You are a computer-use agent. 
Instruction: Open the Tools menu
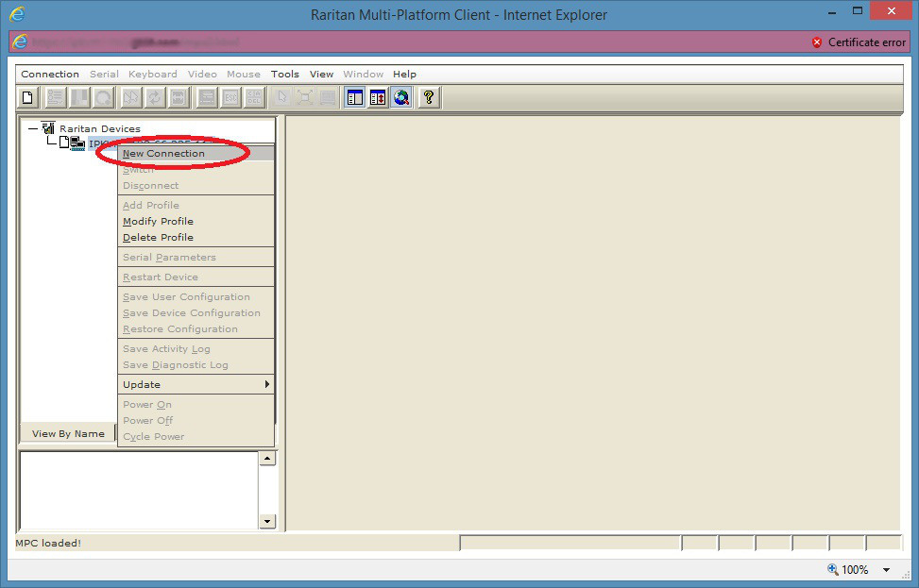[x=285, y=74]
